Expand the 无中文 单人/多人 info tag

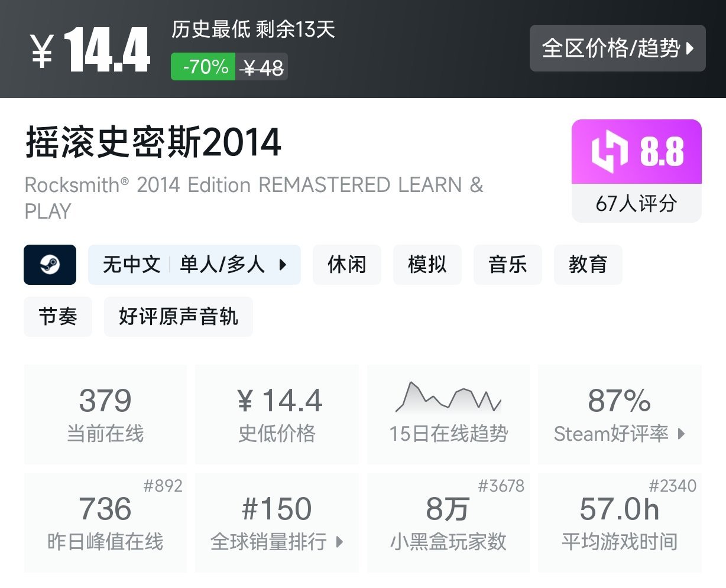point(195,265)
